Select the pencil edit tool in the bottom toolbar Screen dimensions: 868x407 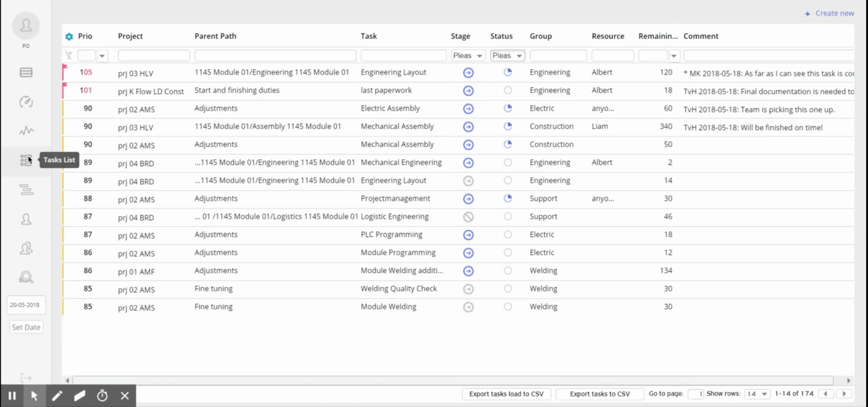coord(57,396)
